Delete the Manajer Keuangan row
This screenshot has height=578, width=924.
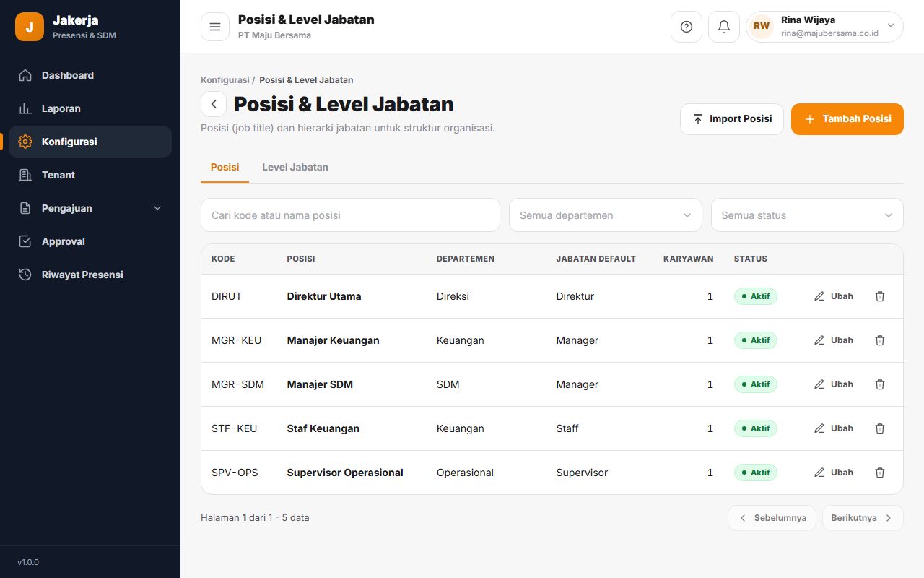coord(880,340)
